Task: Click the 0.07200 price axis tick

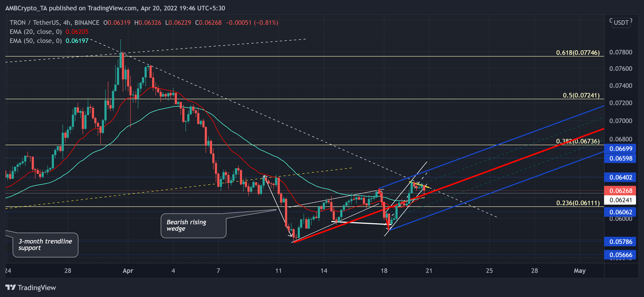Action: point(620,103)
